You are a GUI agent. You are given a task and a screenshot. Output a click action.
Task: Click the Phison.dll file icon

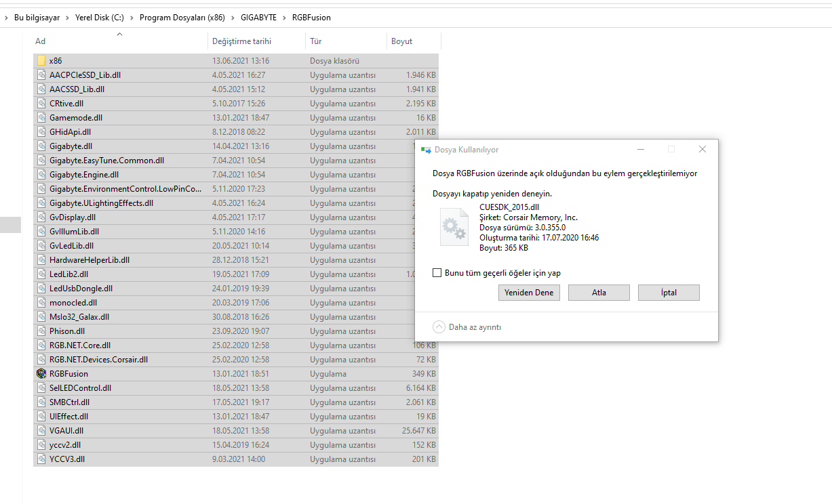41,331
